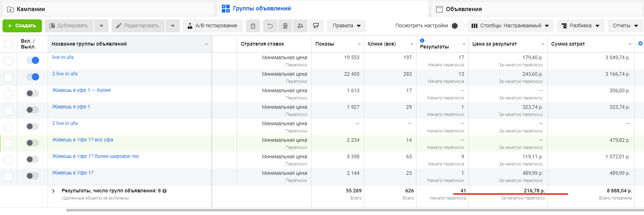644x215 pixels.
Task: Switch to the Объявления tab
Action: [x=463, y=9]
